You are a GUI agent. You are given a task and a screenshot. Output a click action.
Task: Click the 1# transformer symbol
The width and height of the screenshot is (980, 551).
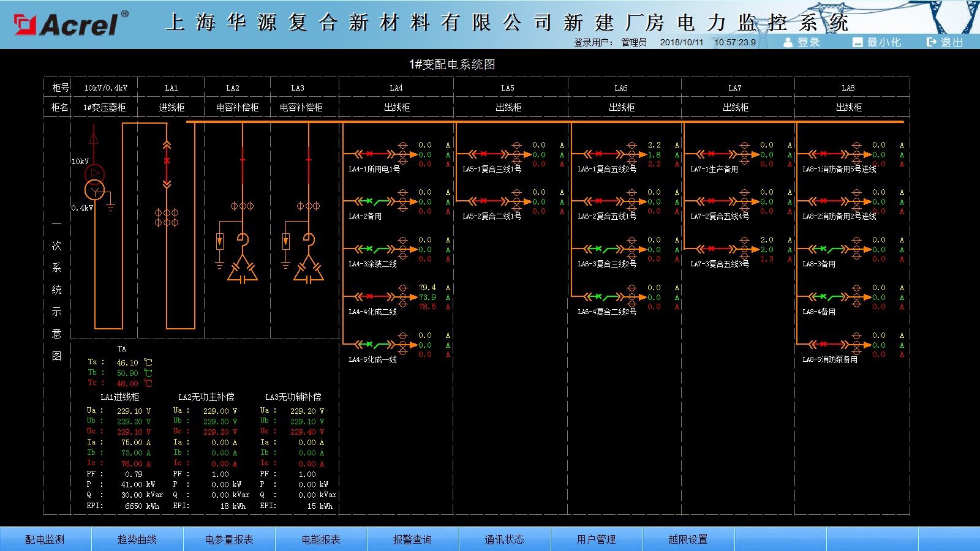click(94, 182)
